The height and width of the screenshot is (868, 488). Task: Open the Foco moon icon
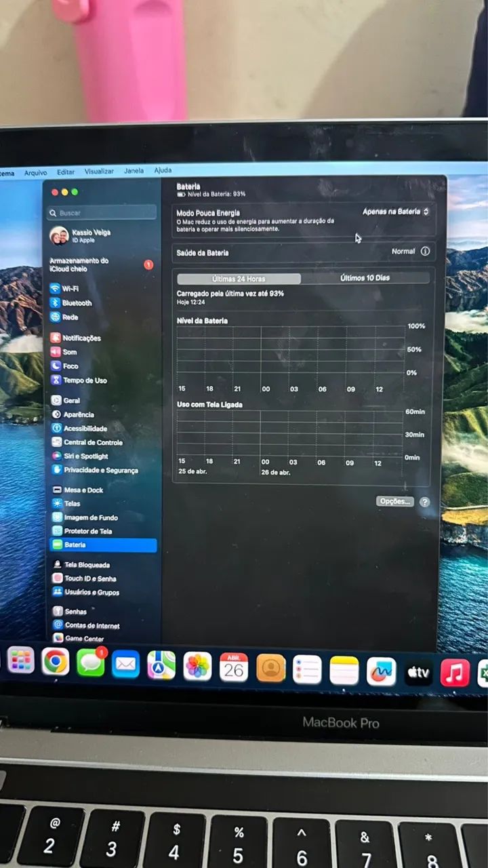point(56,366)
